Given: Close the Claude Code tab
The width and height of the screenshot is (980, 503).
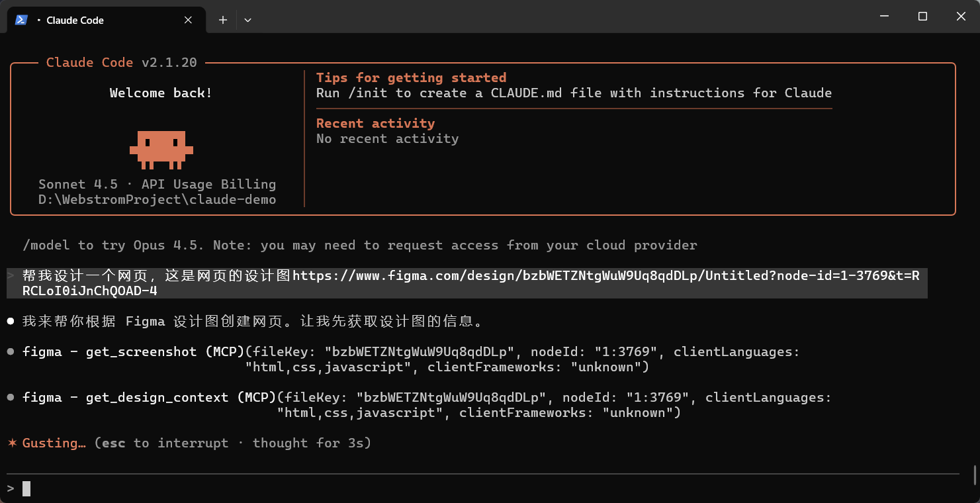Looking at the screenshot, I should point(188,20).
